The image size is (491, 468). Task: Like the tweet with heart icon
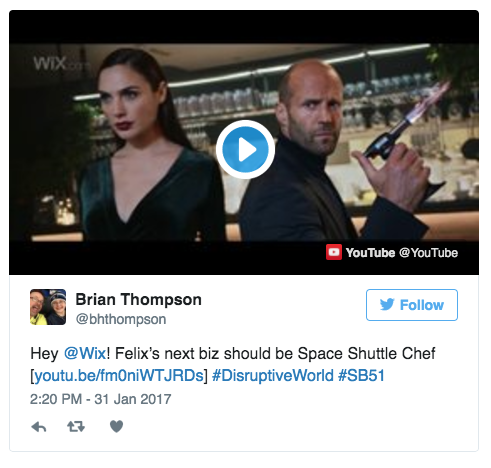116,426
